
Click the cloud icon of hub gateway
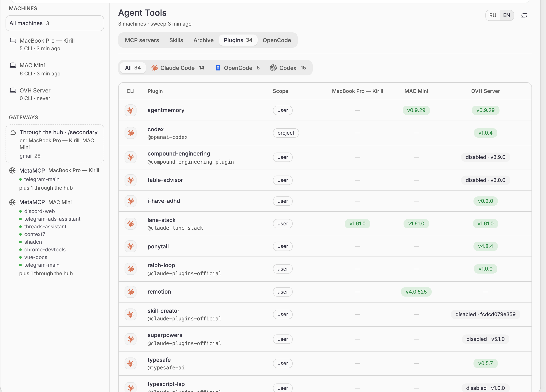click(13, 133)
